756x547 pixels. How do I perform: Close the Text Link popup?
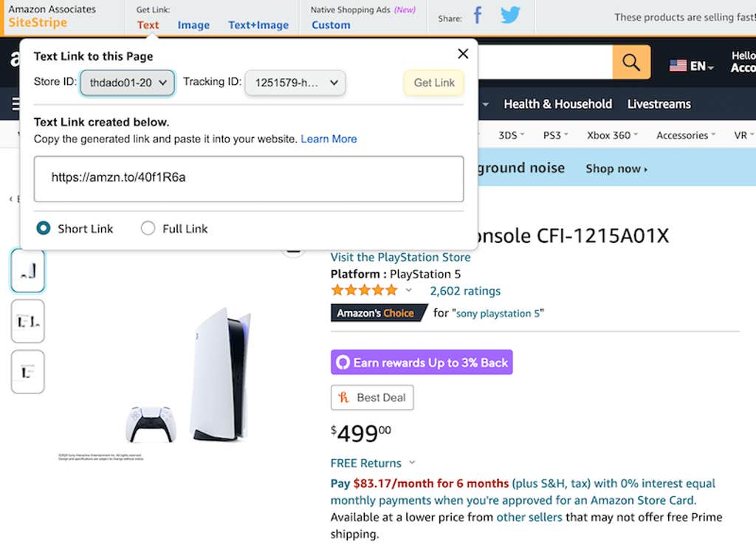tap(463, 54)
